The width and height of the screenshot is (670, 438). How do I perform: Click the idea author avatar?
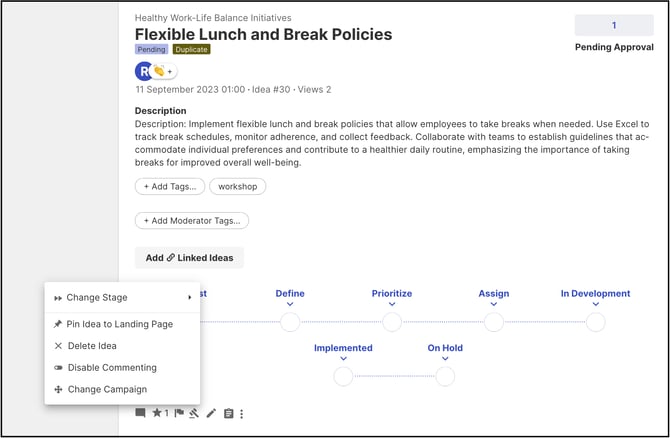tap(144, 71)
